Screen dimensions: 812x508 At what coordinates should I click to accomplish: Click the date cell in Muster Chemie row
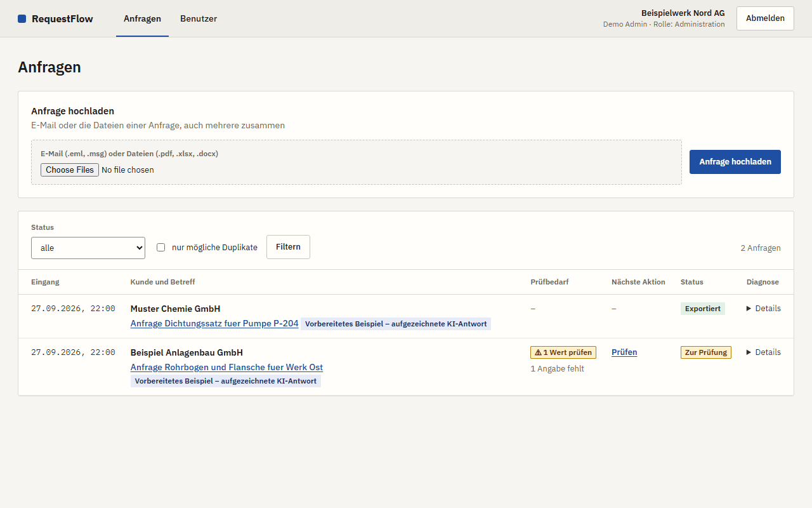pyautogui.click(x=73, y=309)
